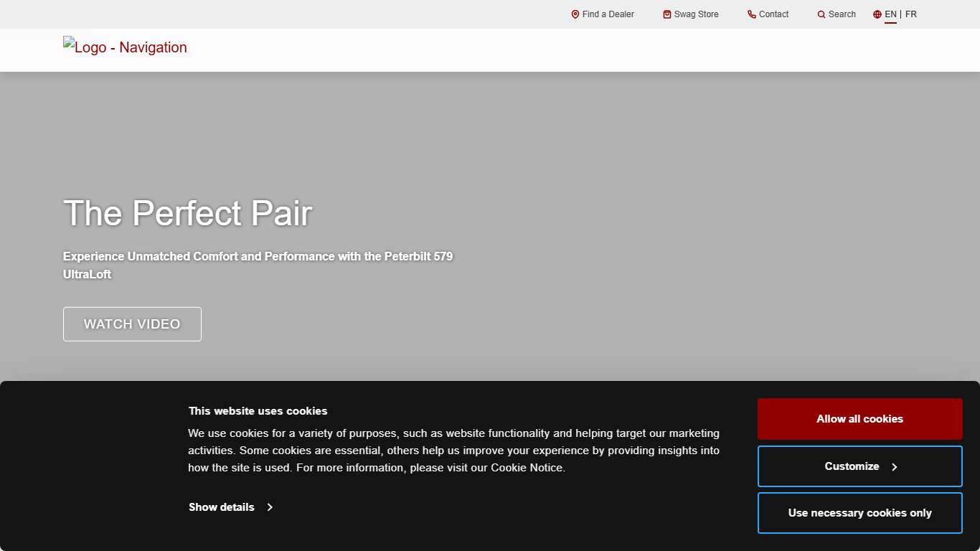Click the Logo - Navigation image

[x=125, y=47]
